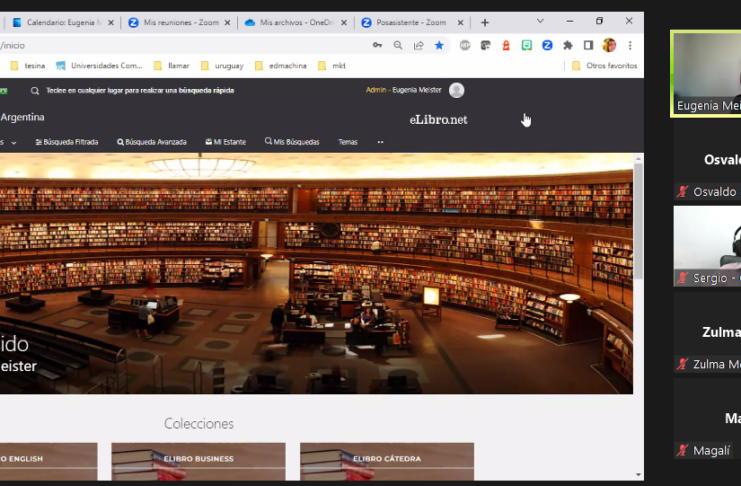Click the scrollbar up arrow

point(638,159)
